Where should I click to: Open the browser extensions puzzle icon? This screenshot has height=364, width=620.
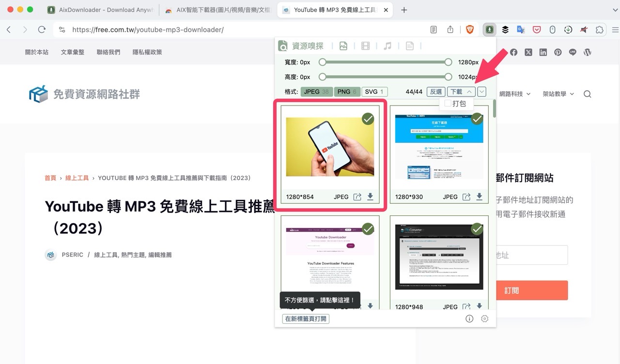click(600, 30)
